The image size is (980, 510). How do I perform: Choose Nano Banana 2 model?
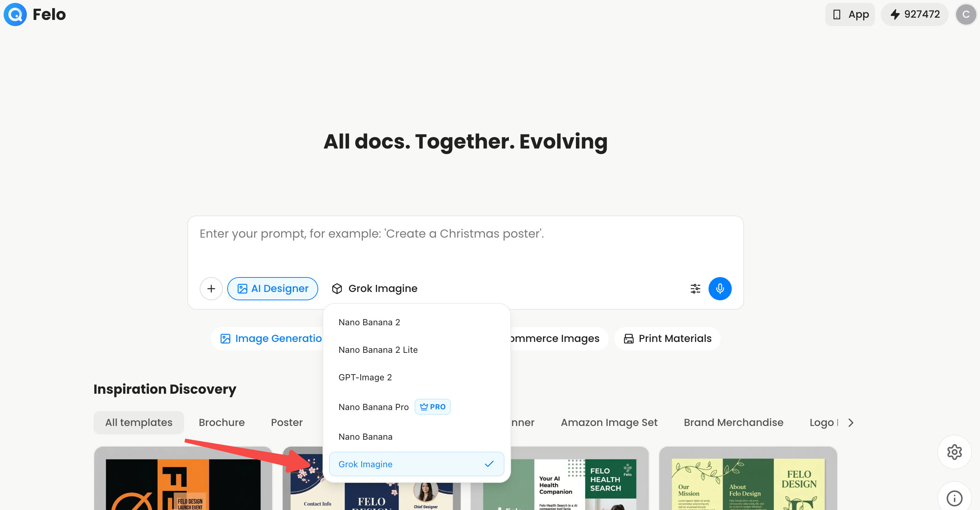[x=416, y=322]
